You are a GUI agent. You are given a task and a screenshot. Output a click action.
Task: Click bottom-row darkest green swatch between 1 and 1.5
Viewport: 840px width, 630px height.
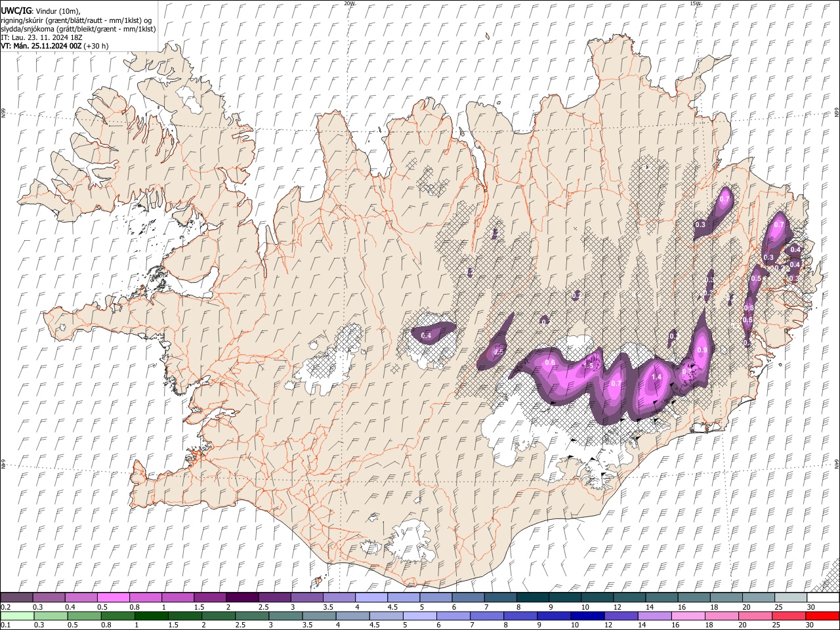(152, 616)
